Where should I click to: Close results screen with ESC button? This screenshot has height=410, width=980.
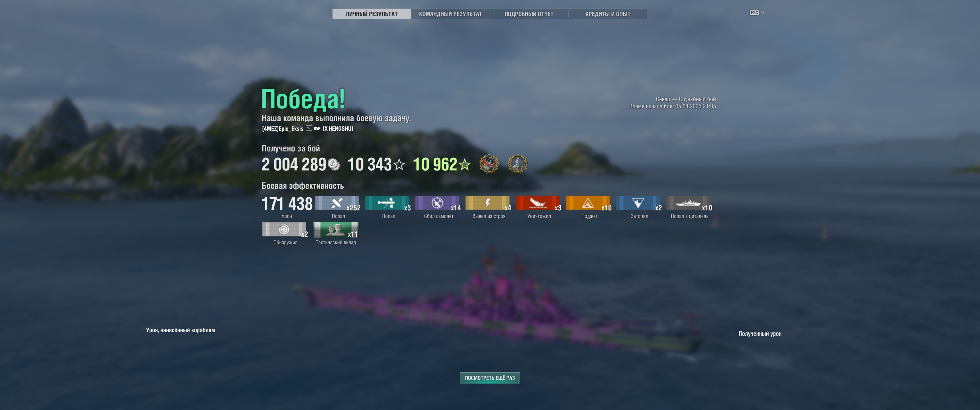point(757,13)
